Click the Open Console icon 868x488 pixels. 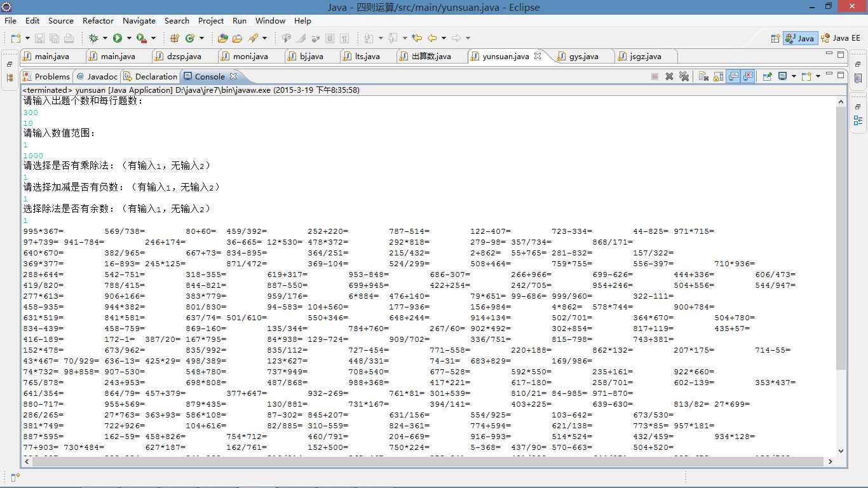[x=806, y=76]
